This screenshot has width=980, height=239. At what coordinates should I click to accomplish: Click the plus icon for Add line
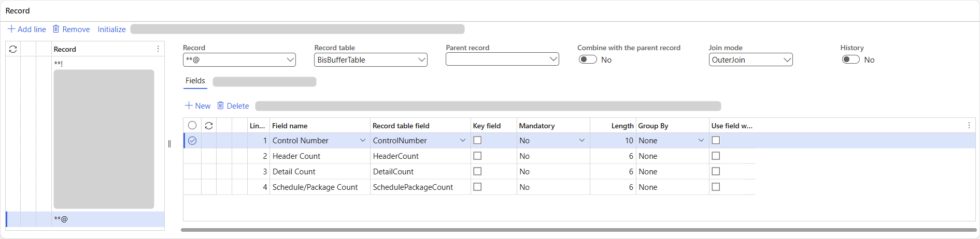tap(11, 29)
